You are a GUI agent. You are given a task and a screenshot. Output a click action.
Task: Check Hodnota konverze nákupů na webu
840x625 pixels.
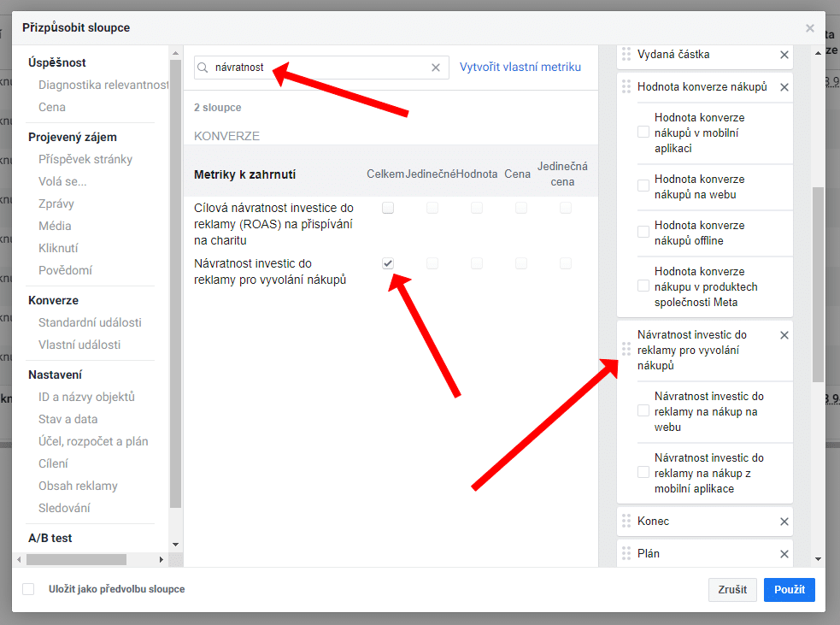pyautogui.click(x=643, y=186)
